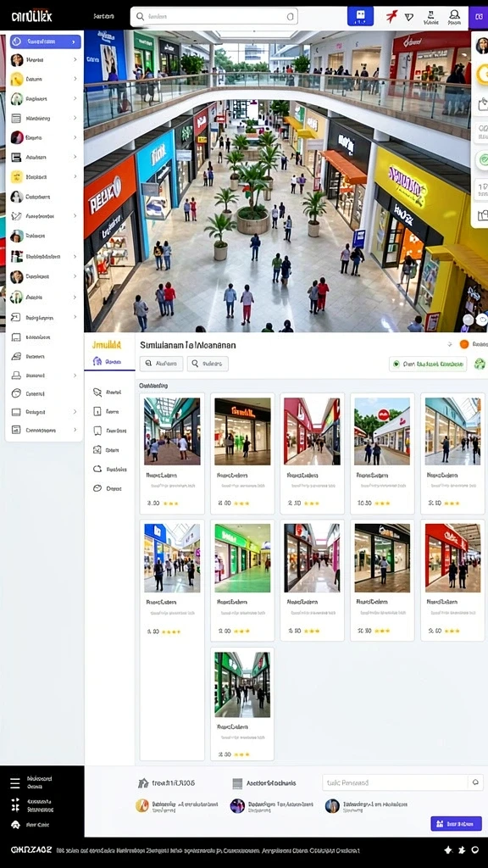Open thumbnail of outdoor mall with blue sky
This screenshot has width=488, height=868.
(x=382, y=431)
